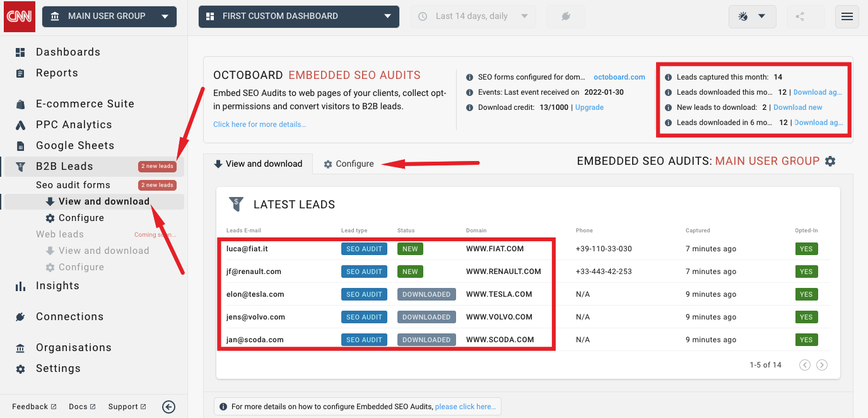
Task: Select the jens@volvo.com lead email
Action: (255, 317)
